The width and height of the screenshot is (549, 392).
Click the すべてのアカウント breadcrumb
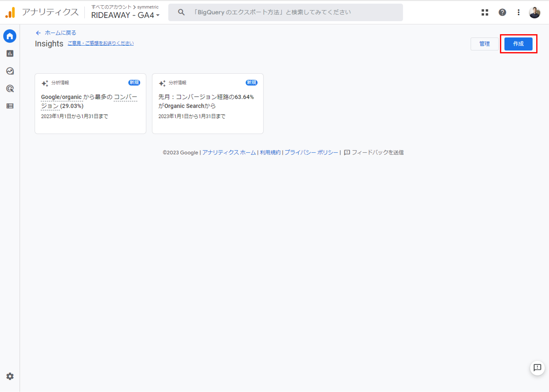[x=111, y=7]
